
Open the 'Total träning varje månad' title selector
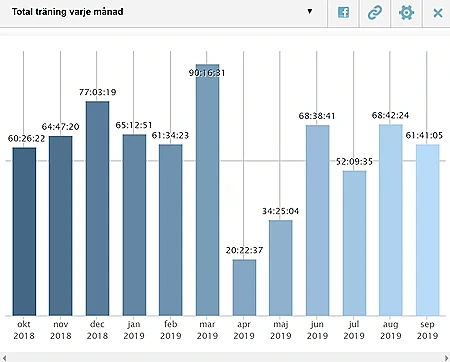tap(68, 12)
